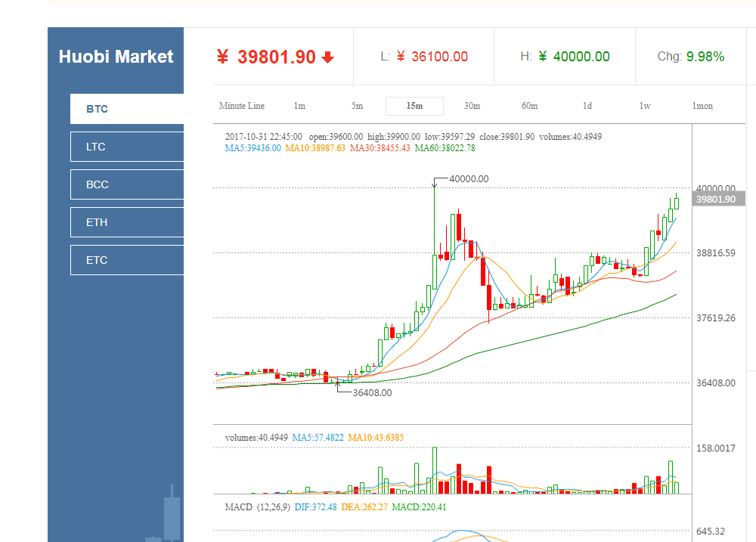Switch to the LTC market tab

(127, 147)
